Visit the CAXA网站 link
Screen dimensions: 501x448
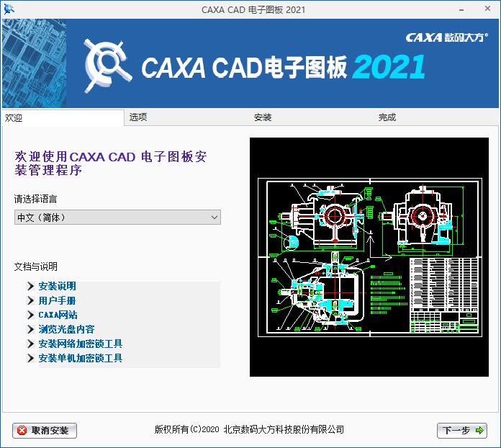coord(58,315)
